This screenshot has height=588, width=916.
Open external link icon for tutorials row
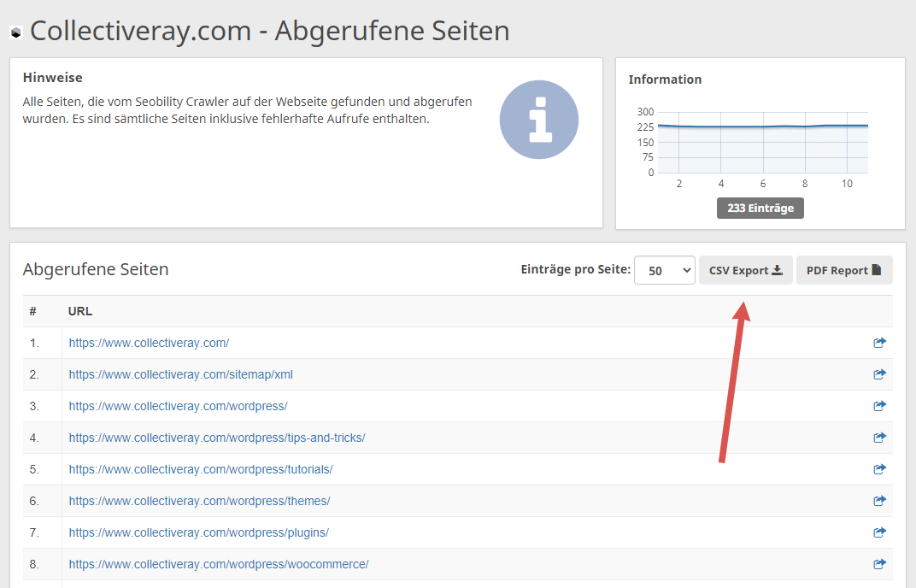(879, 468)
